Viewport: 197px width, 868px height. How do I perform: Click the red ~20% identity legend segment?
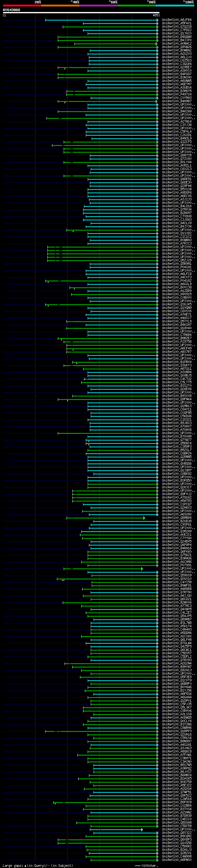(x=22, y=6)
